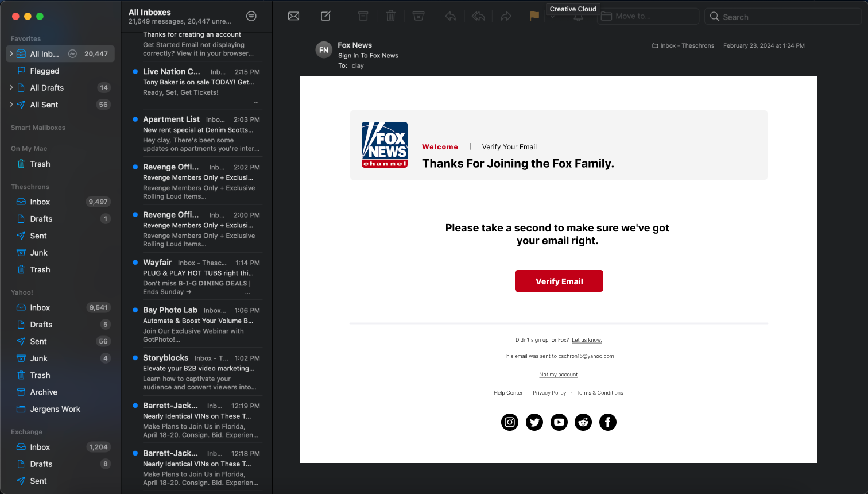Open Trash under On My Mac
The height and width of the screenshot is (494, 868).
[60, 164]
